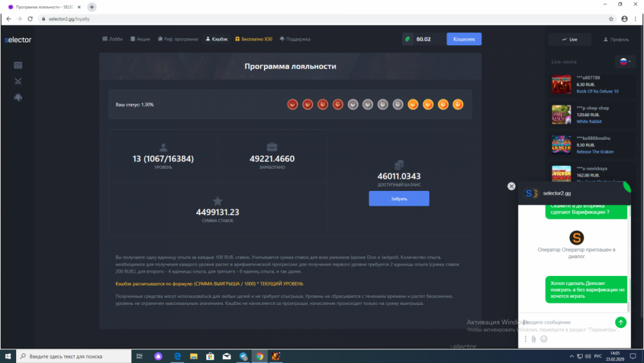Open the Лобби tab

[112, 39]
